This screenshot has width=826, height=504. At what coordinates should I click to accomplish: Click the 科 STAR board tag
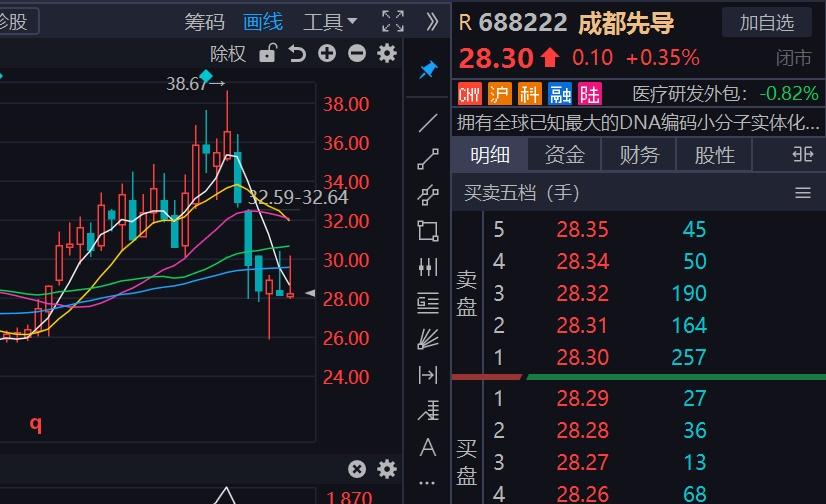[x=529, y=94]
